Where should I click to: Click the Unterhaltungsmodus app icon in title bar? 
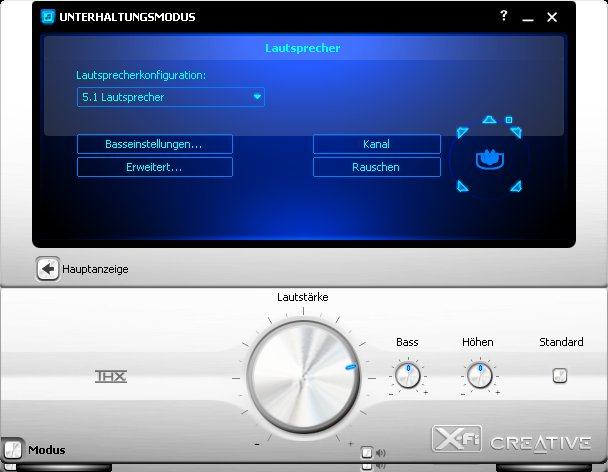48,17
